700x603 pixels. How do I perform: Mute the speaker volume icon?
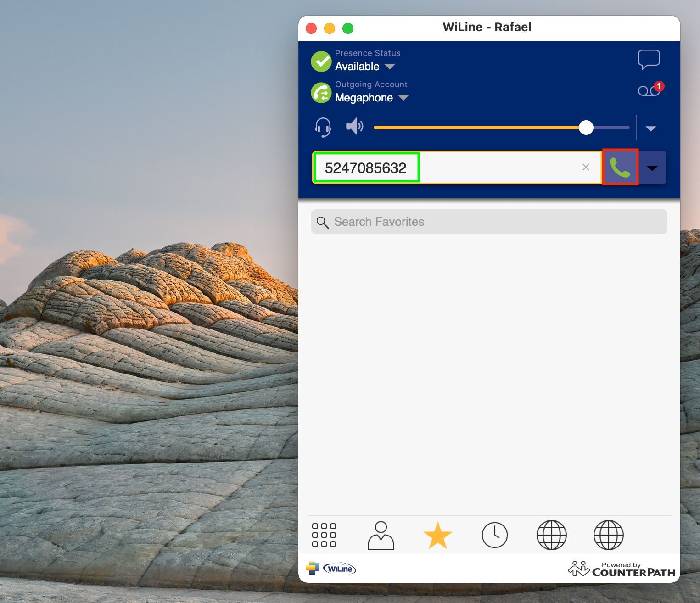(354, 127)
